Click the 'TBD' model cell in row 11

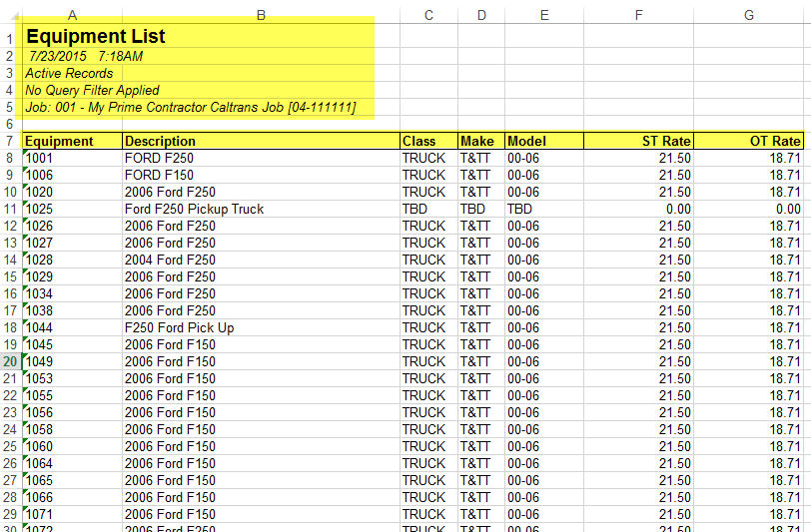(x=544, y=209)
